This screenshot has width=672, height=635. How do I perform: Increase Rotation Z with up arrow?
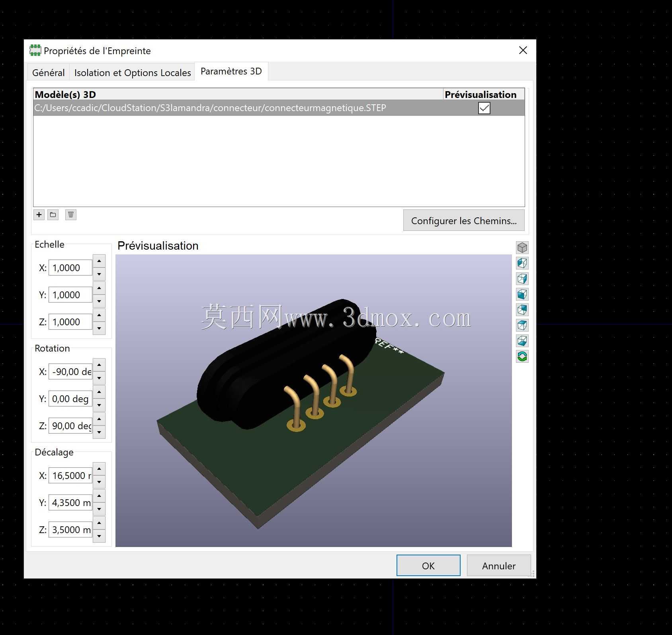[99, 419]
